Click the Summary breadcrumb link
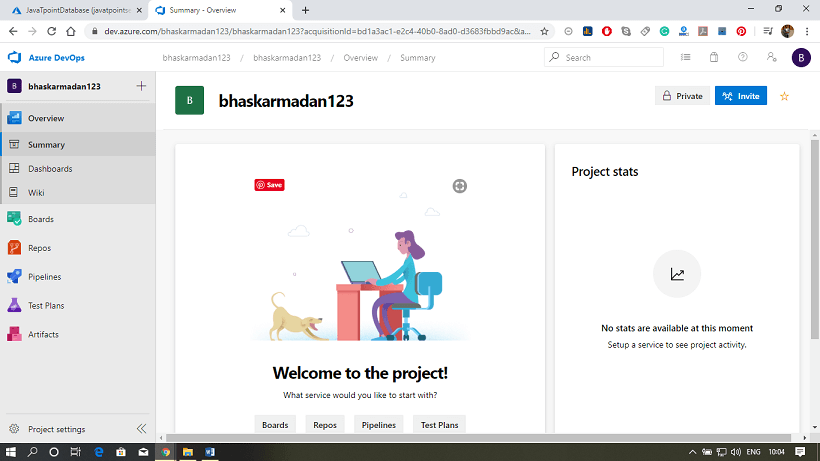820x461 pixels. click(417, 57)
